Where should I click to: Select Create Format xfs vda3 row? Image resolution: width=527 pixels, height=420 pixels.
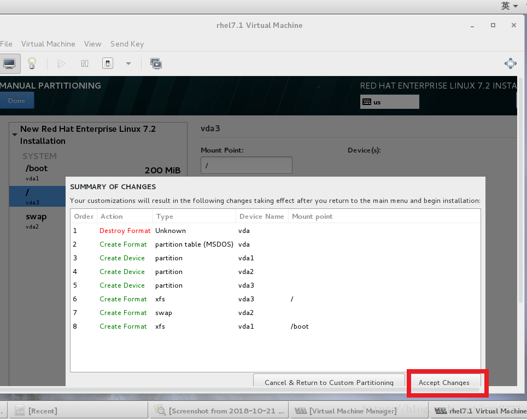[276, 299]
